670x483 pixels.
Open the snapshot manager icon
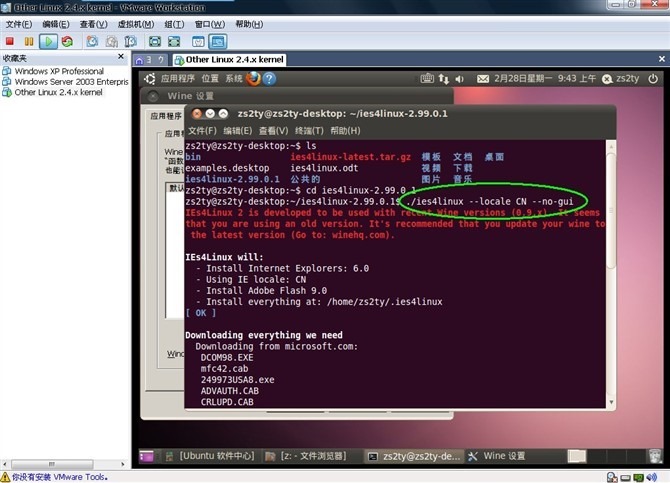tap(130, 41)
